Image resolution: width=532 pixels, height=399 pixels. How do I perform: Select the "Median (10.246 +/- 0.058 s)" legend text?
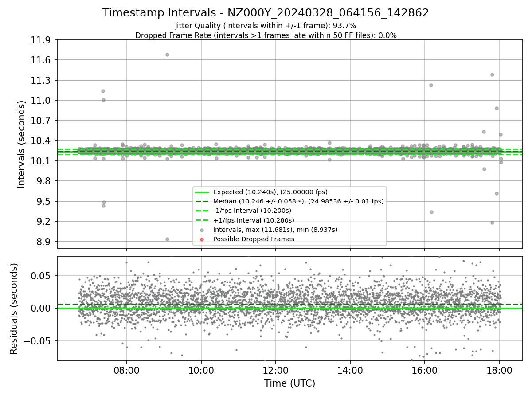(x=298, y=201)
